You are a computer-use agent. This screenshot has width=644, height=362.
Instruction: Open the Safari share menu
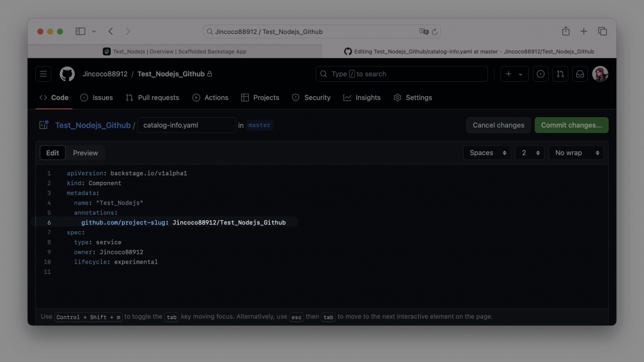point(566,31)
